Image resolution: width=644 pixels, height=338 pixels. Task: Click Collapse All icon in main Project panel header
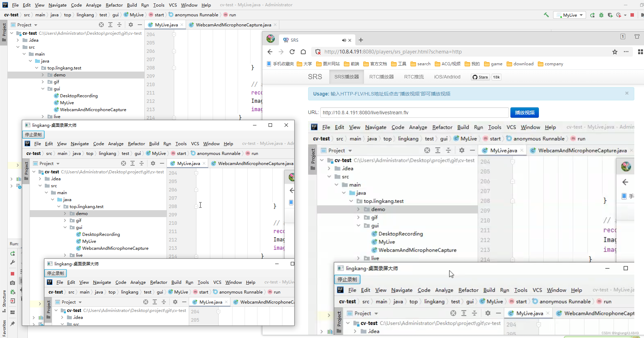coord(119,25)
